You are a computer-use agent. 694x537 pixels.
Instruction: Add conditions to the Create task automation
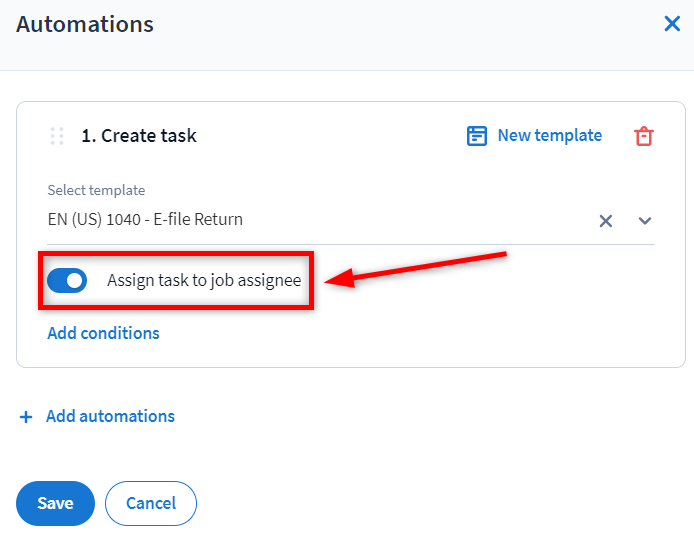103,333
